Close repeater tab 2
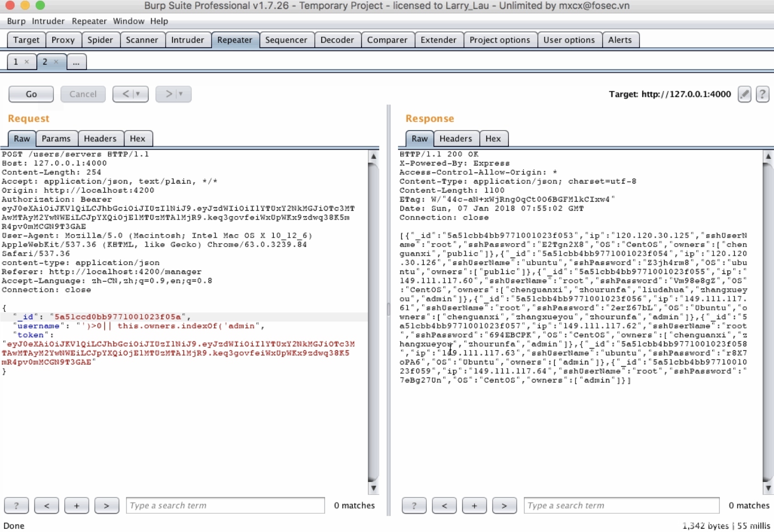 tap(56, 62)
